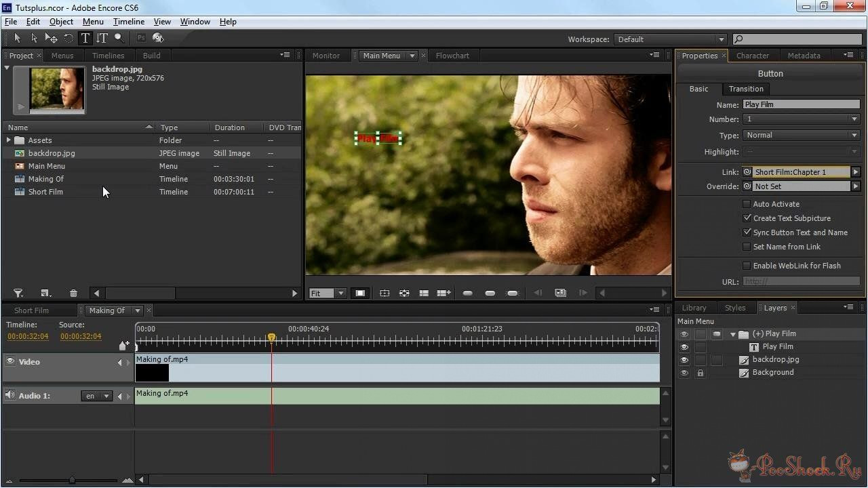Screen dimensions: 868x488
Task: Hide the backdrop.jpg layer with eye icon
Action: [x=684, y=360]
